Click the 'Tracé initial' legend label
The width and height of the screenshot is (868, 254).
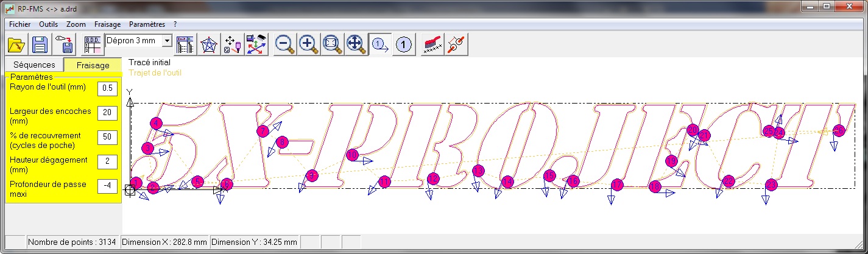click(x=150, y=62)
